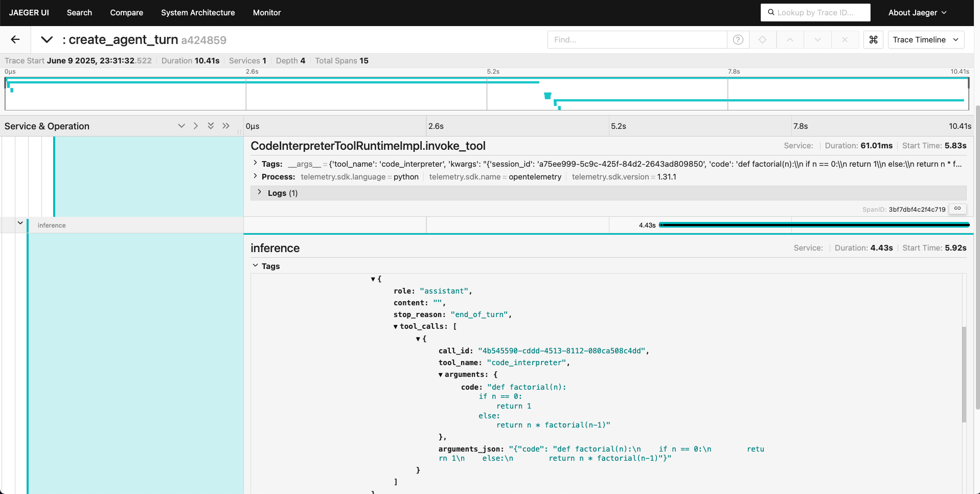Jump to next search result arrow
The width and height of the screenshot is (980, 494).
(817, 39)
